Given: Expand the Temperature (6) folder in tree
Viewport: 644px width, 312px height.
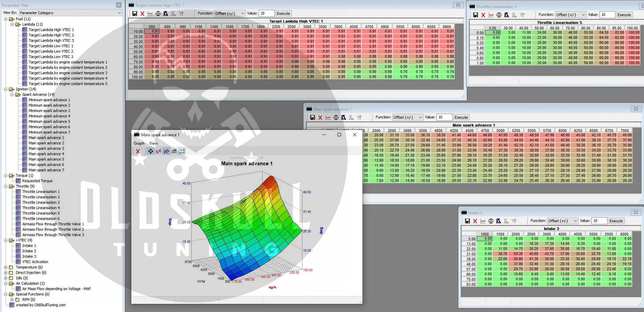Looking at the screenshot, I should [x=5, y=267].
